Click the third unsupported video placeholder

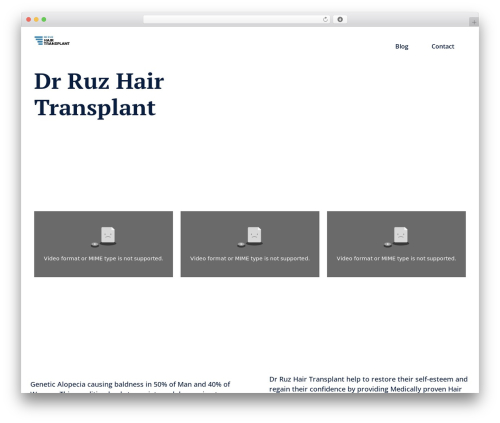396,244
